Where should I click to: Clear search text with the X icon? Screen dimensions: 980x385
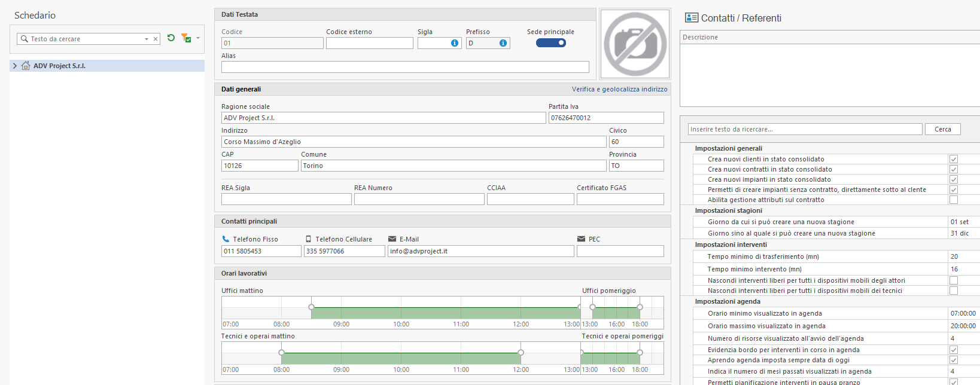156,39
